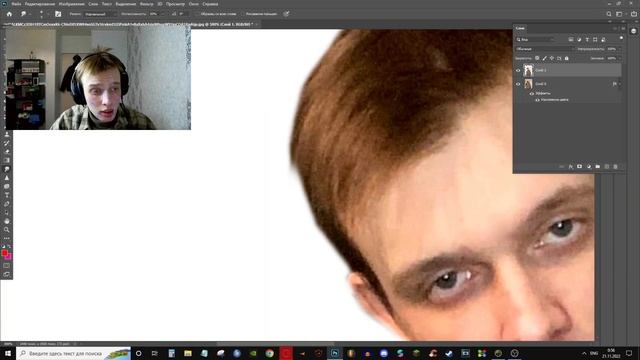The image size is (640, 360).
Task: Toggle lock position icon
Action: (x=552, y=58)
